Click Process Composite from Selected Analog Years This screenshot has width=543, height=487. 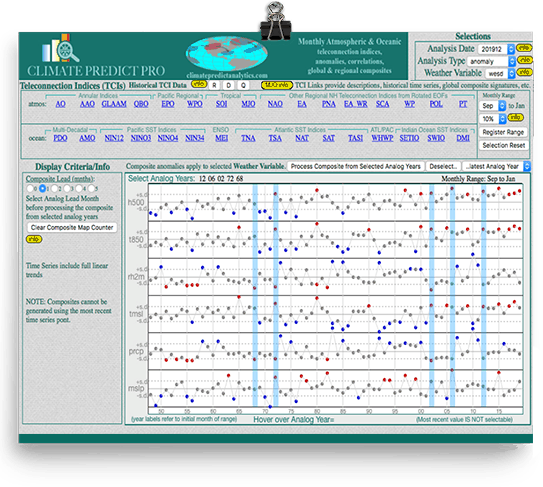tap(355, 166)
